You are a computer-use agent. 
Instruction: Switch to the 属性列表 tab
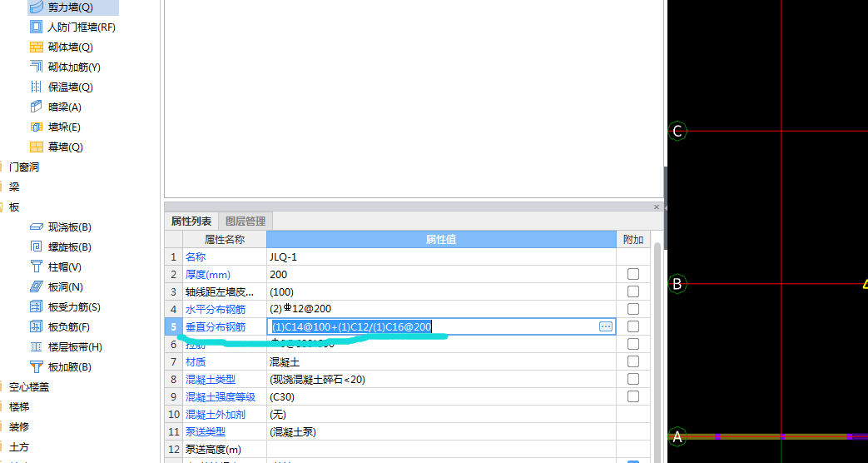click(x=191, y=222)
